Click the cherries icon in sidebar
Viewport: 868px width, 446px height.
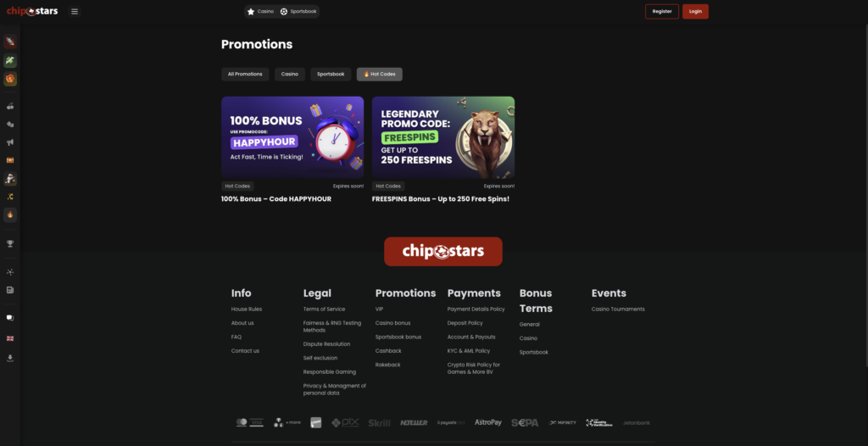coord(10,106)
